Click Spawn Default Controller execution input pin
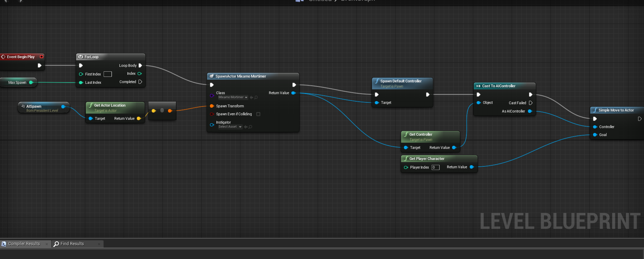The height and width of the screenshot is (259, 644). [377, 95]
